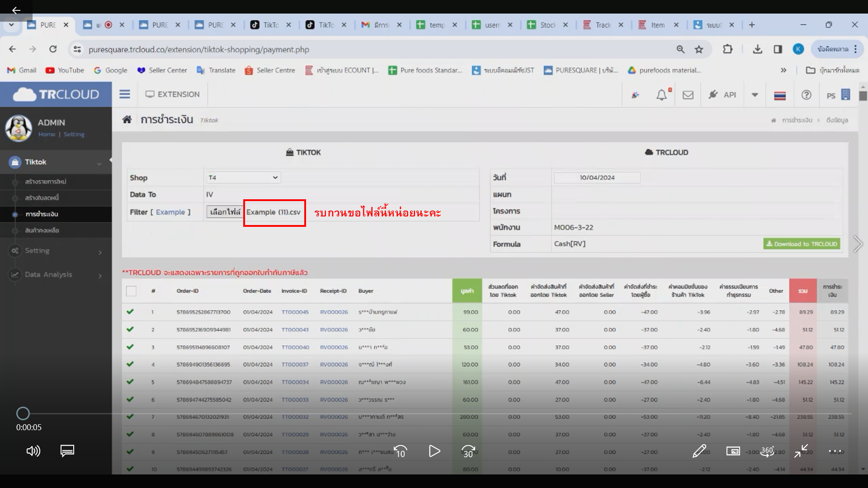This screenshot has width=868, height=488.
Task: Click the เลือกไฟล์ choose file button
Action: pos(225,212)
